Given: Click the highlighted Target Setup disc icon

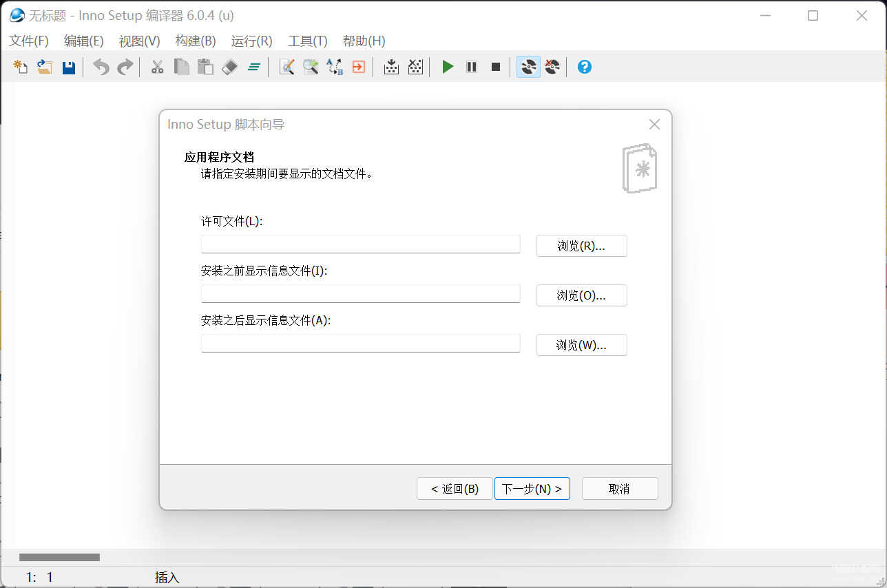Looking at the screenshot, I should (528, 67).
